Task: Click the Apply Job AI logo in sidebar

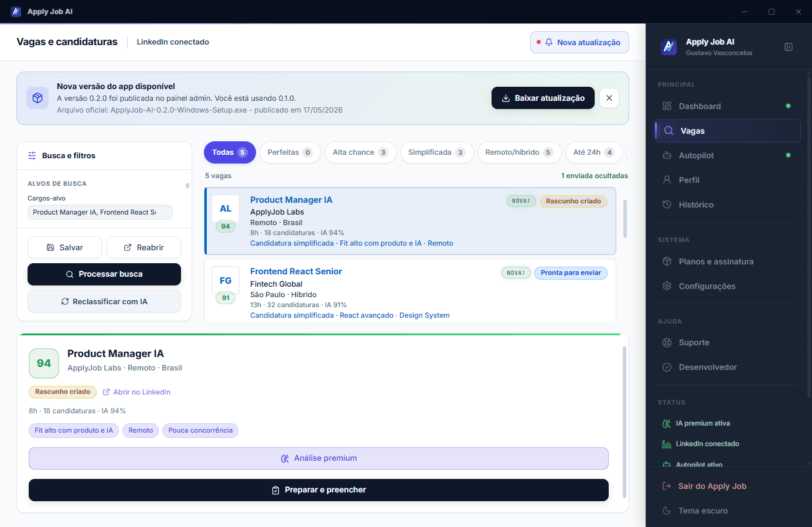Action: [668, 47]
